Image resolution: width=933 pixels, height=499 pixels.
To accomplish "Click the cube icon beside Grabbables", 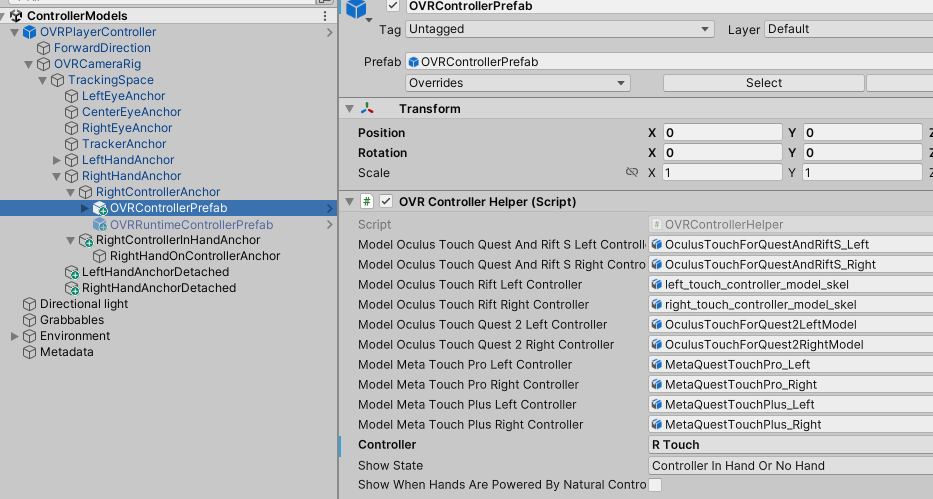I will pyautogui.click(x=29, y=321).
